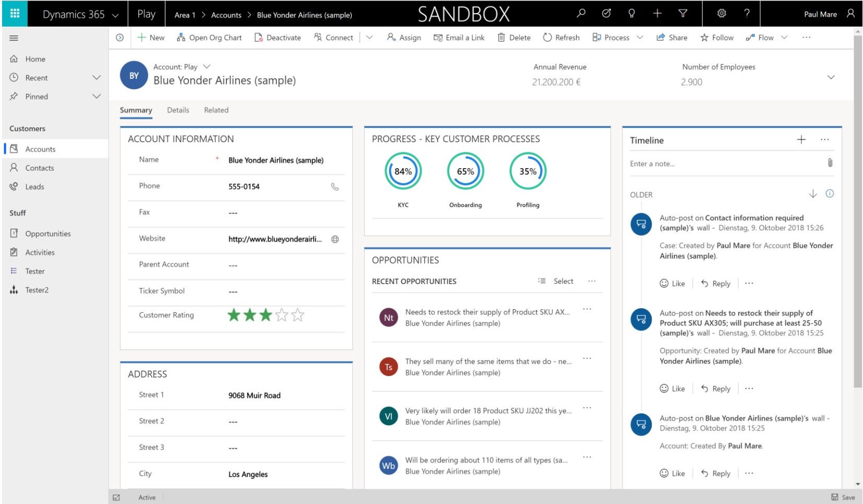
Task: Switch to the Details tab
Action: tap(178, 110)
